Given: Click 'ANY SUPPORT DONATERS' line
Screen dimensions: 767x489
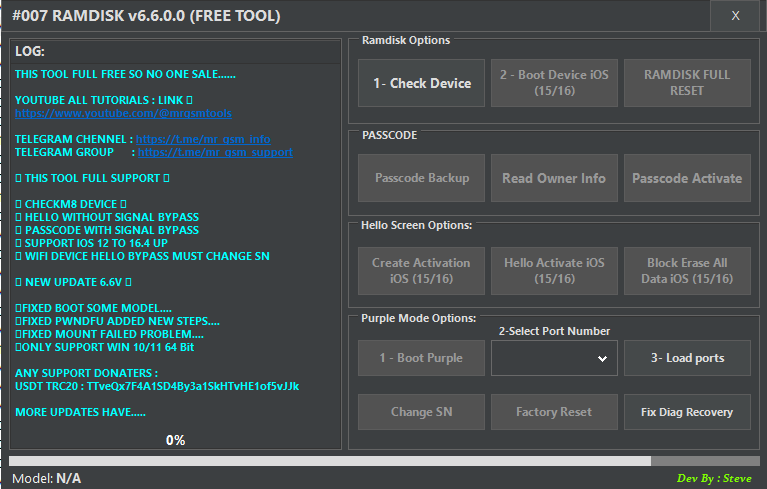Looking at the screenshot, I should (87, 373).
